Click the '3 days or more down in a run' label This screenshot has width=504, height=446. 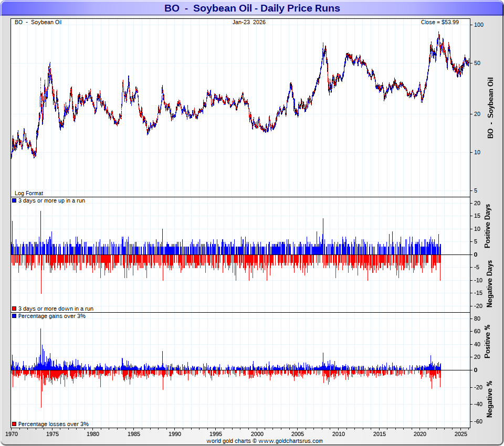tap(56, 309)
